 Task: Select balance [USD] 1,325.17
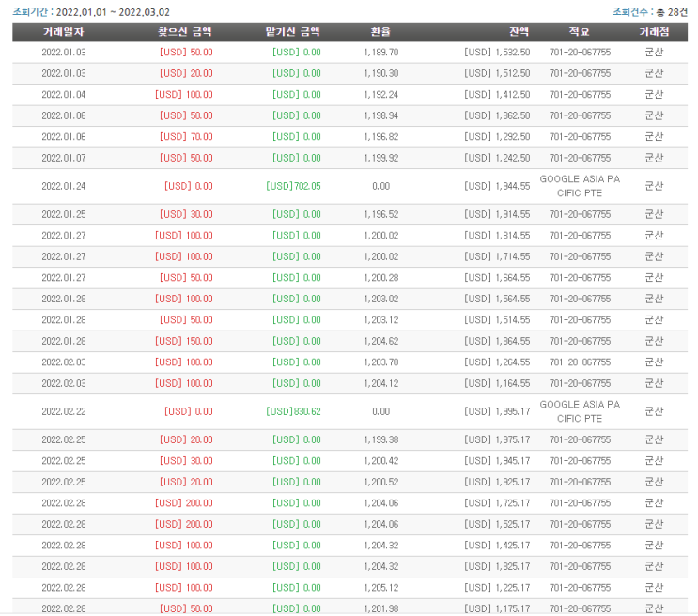click(497, 566)
